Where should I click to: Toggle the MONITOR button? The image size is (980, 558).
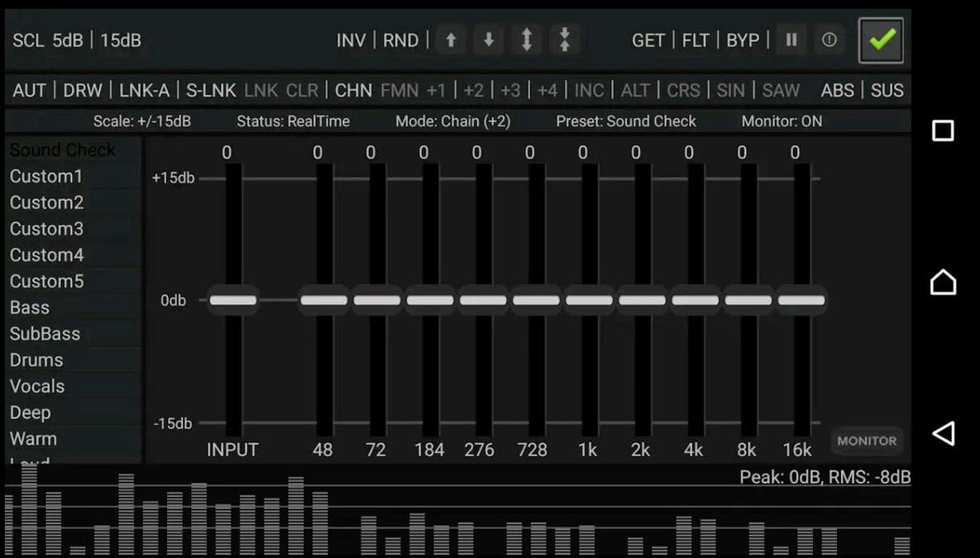tap(867, 441)
